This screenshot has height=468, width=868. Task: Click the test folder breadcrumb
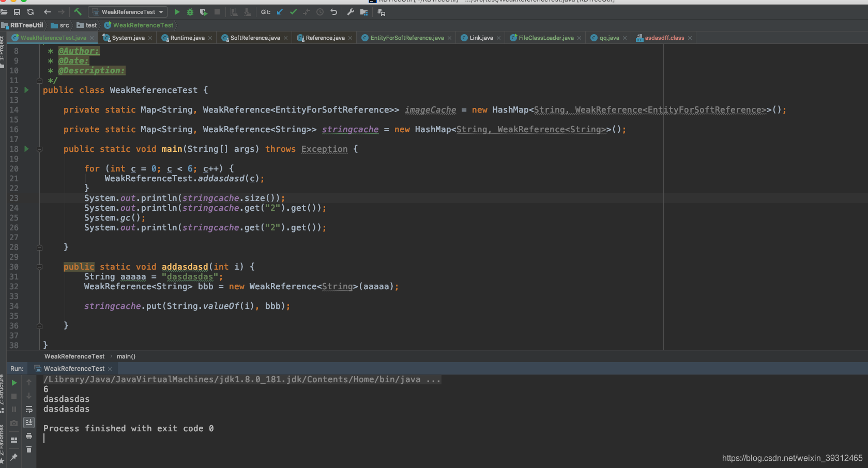pos(86,25)
